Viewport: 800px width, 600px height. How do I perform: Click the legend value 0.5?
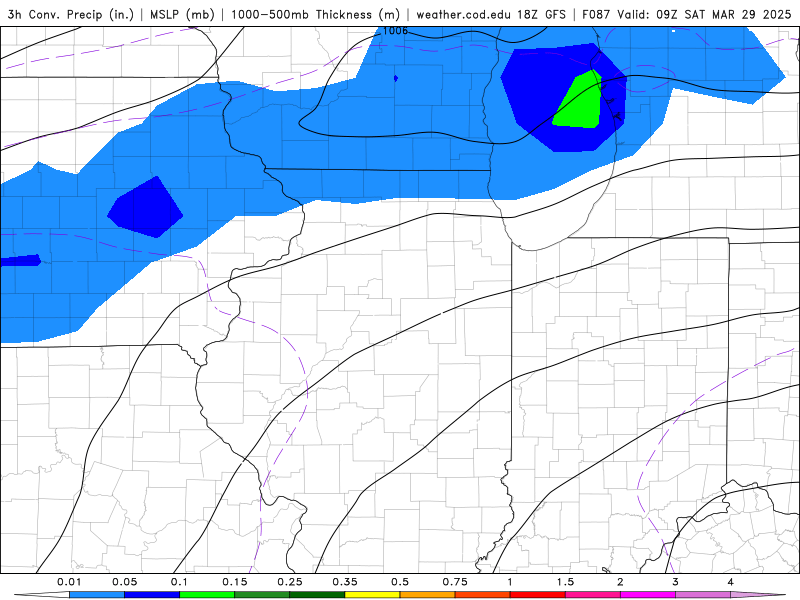(x=400, y=582)
